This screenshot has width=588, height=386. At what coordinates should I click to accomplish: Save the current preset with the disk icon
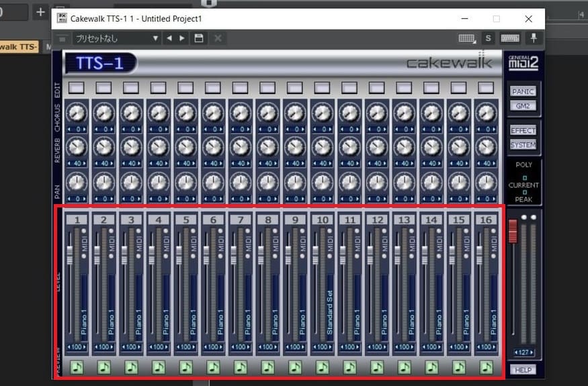click(199, 38)
